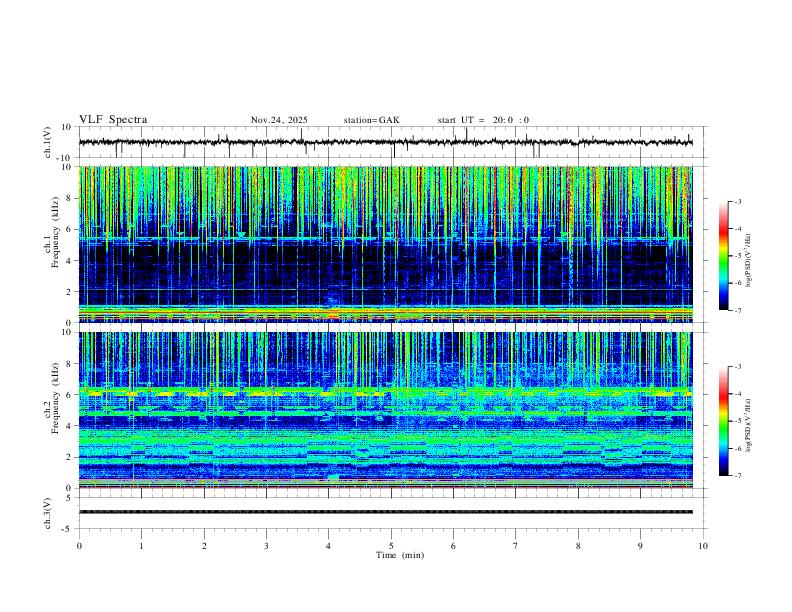Click the time axis tick label '8'
The image size is (792, 612).
(578, 546)
